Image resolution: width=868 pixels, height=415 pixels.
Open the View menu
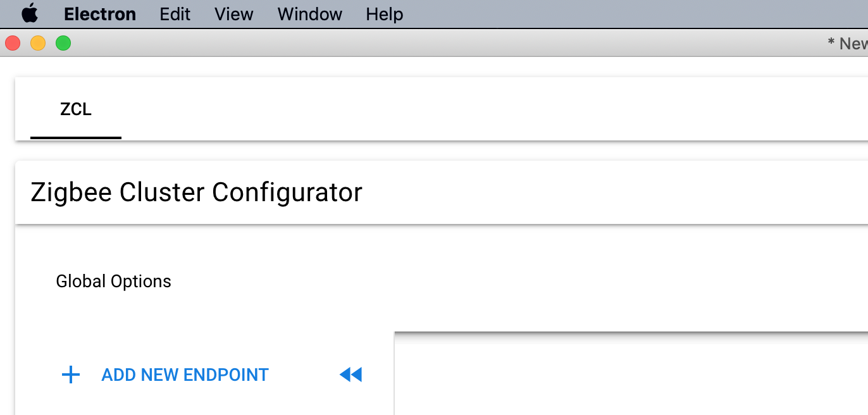[x=233, y=14]
